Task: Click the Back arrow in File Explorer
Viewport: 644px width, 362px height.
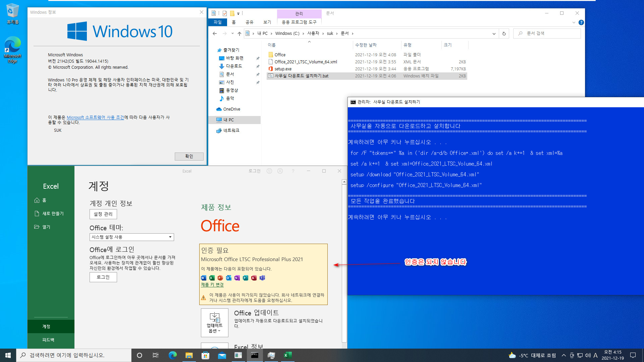Action: 215,34
